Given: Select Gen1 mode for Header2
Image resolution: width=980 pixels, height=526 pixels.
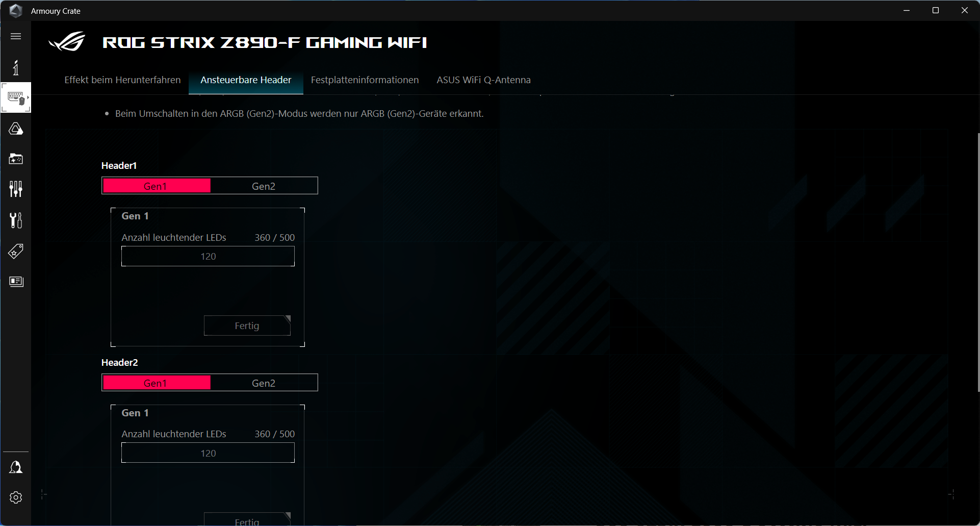Looking at the screenshot, I should (x=157, y=383).
